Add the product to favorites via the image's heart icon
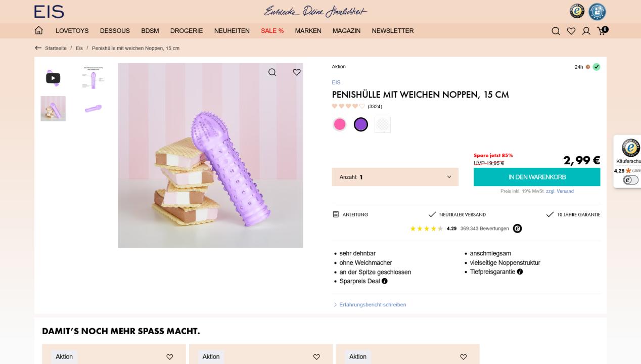This screenshot has height=364, width=641. (297, 72)
